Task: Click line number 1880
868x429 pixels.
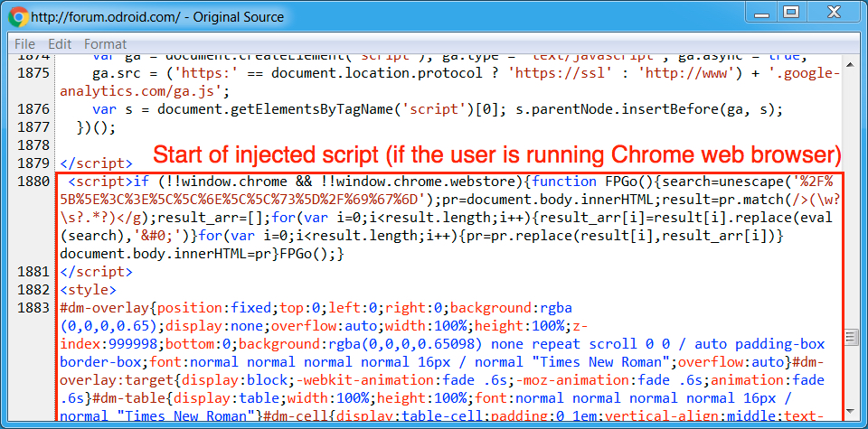Action: click(x=33, y=182)
